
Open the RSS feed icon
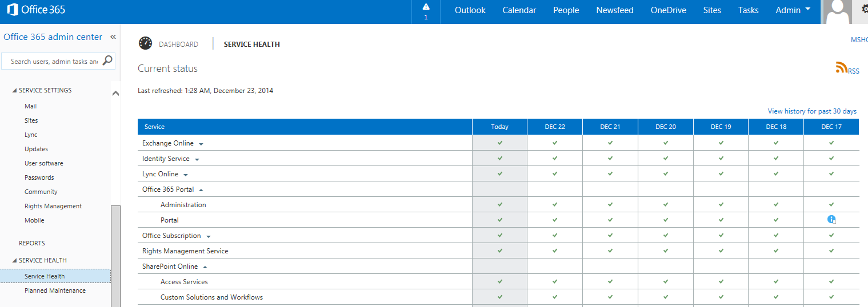click(842, 68)
